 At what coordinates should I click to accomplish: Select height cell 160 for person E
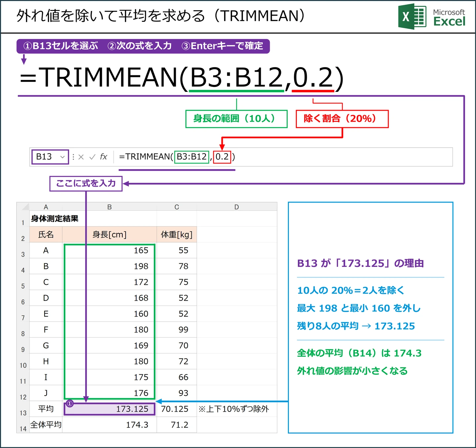tap(109, 314)
